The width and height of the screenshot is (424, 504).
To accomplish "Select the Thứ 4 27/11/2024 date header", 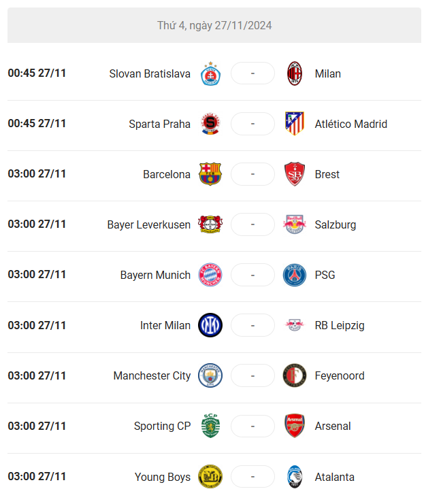I will pos(214,25).
